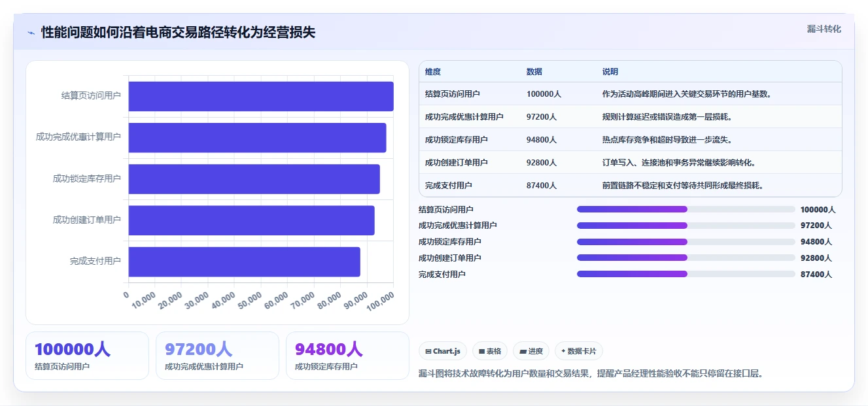Click the 说明 table column header
868x406 pixels.
click(610, 72)
